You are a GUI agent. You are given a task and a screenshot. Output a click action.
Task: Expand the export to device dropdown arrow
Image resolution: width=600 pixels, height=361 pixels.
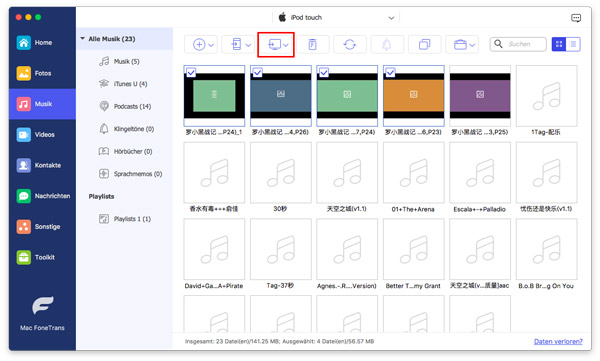click(x=248, y=45)
